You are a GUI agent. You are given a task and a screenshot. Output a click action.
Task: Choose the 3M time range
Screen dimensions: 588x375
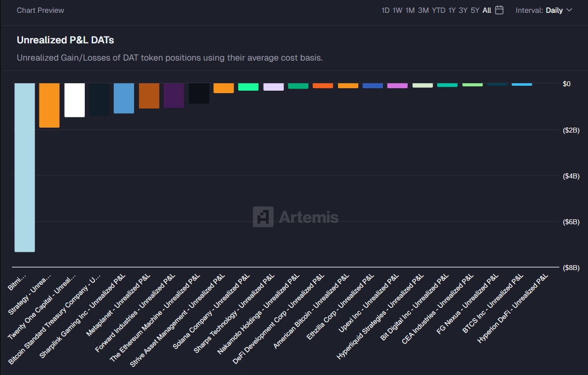pos(423,10)
